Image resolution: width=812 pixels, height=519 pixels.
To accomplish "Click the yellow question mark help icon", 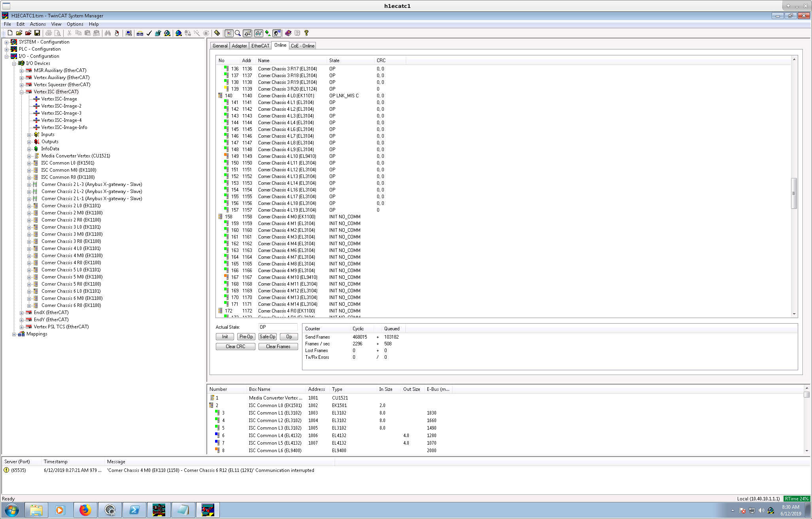I will 306,33.
